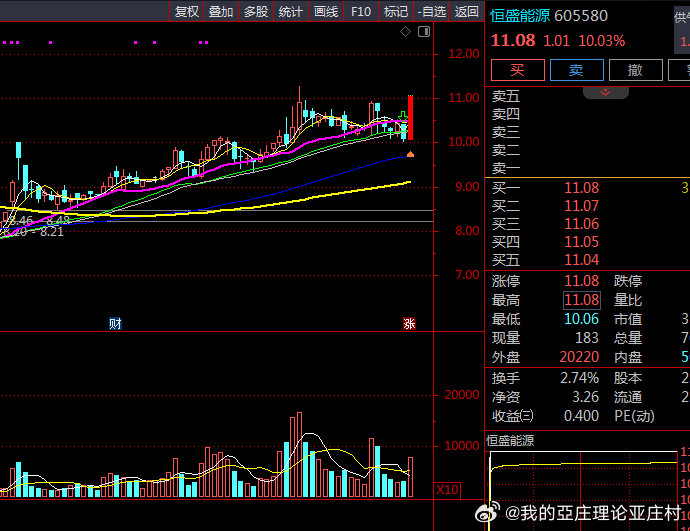The image size is (690, 531).
Task: Click the X10 volume scale icon
Action: pos(449,490)
